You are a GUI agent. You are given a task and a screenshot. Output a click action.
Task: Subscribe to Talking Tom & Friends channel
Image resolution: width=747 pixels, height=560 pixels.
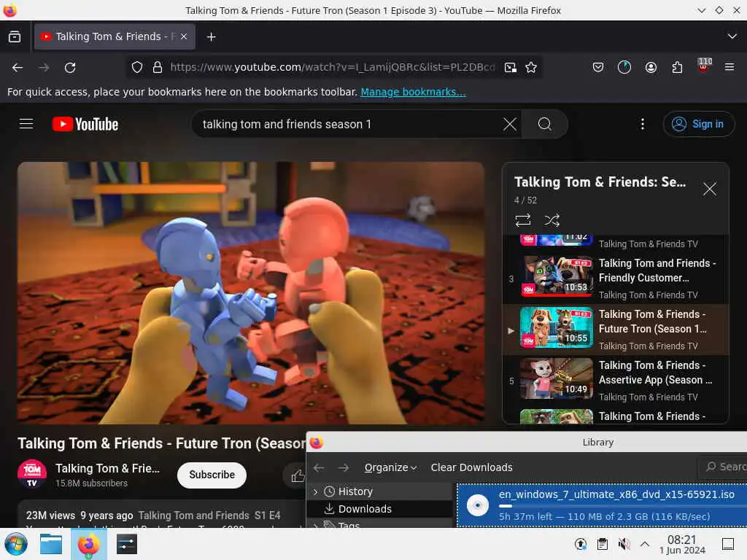212,475
